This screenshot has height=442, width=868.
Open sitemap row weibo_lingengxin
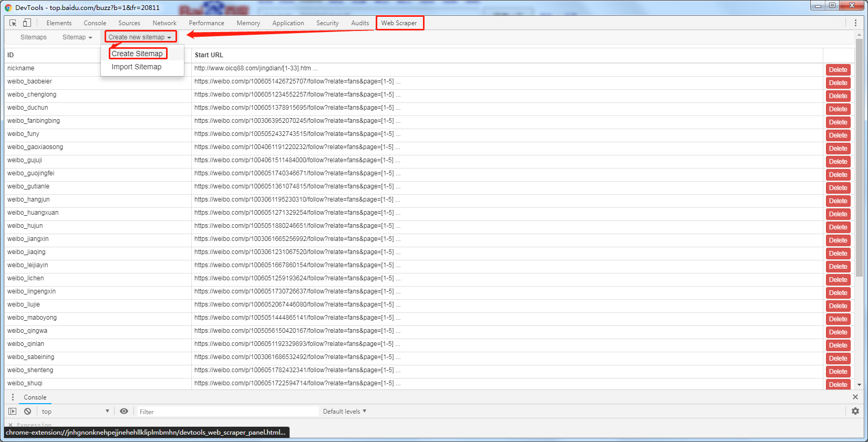click(429, 293)
